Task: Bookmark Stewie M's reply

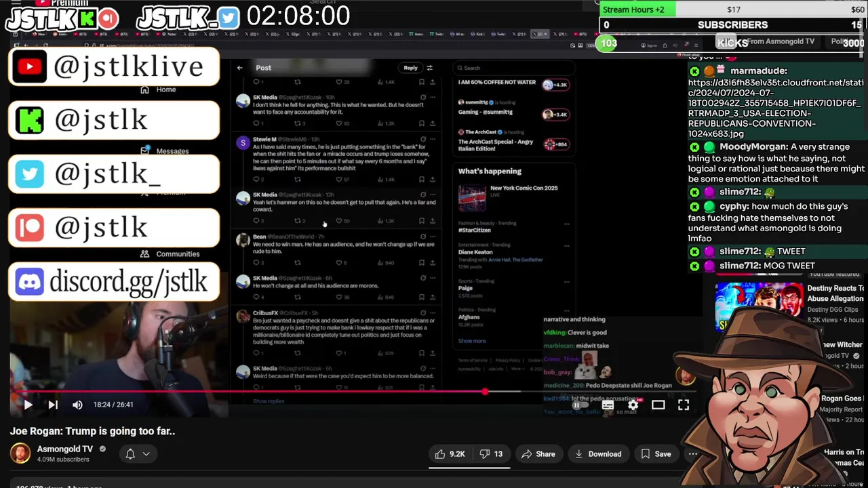Action: [422, 180]
